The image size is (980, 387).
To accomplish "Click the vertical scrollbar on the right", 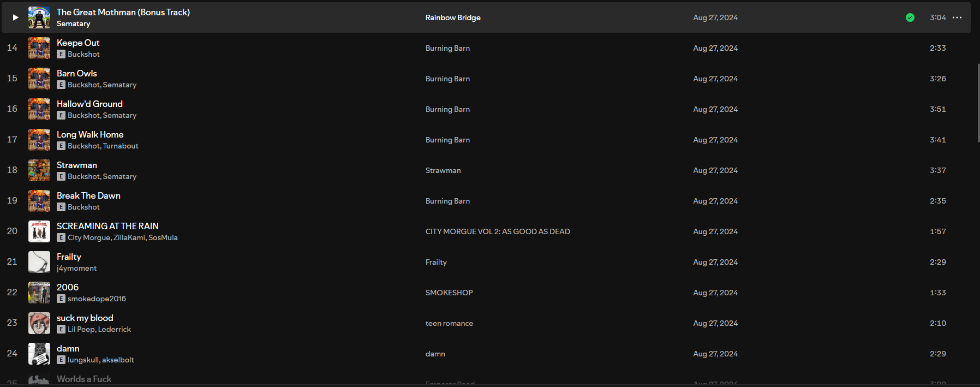I will 978,104.
